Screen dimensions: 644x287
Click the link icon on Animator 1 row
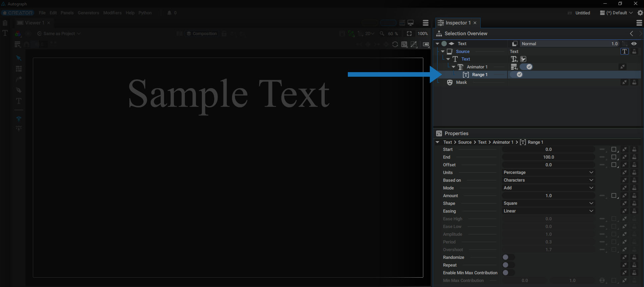623,67
